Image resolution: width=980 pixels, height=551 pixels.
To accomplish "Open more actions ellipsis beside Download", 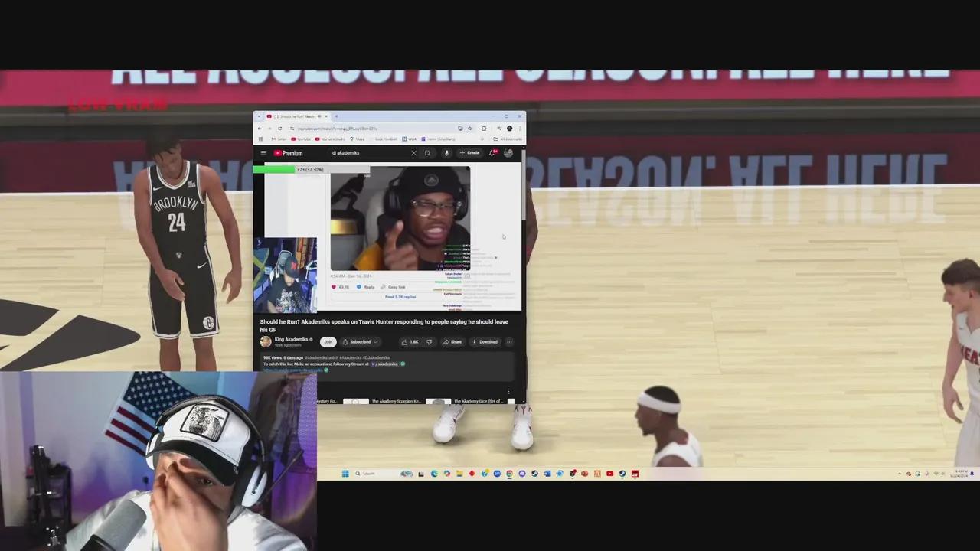I will (509, 342).
